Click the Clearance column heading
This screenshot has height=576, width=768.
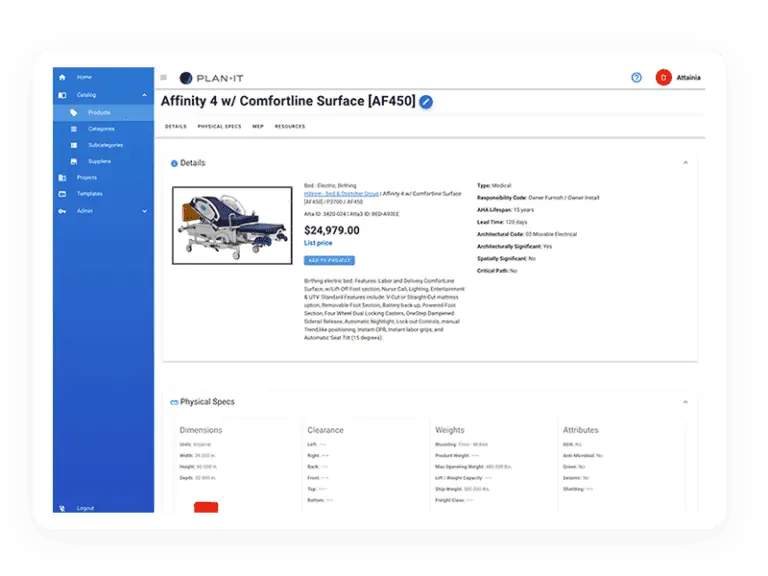325,430
